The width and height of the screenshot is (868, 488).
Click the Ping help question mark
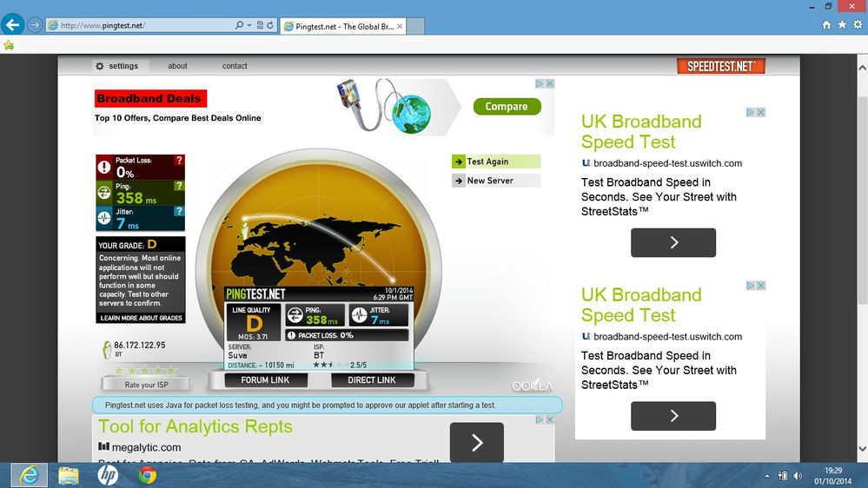click(x=179, y=186)
